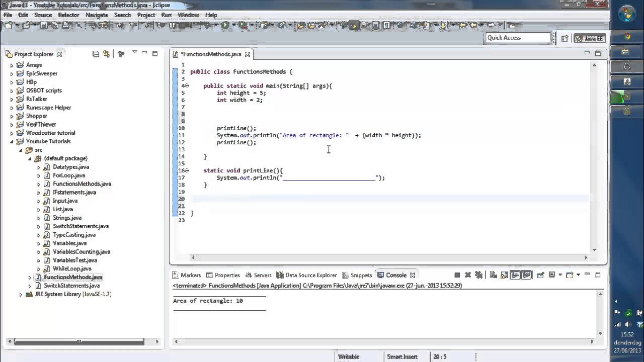Image resolution: width=644 pixels, height=362 pixels.
Task: Click Writable in the status bar
Action: pyautogui.click(x=349, y=356)
